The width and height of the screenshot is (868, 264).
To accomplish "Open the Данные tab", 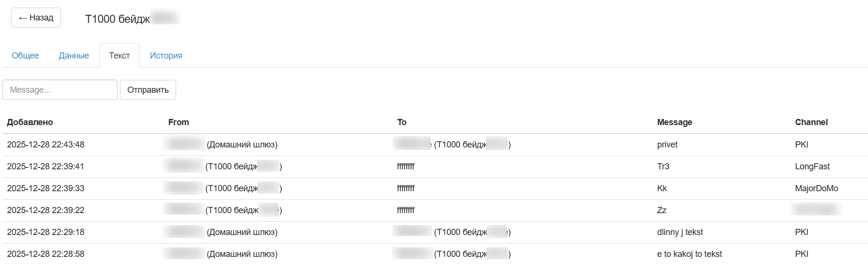I will (74, 56).
